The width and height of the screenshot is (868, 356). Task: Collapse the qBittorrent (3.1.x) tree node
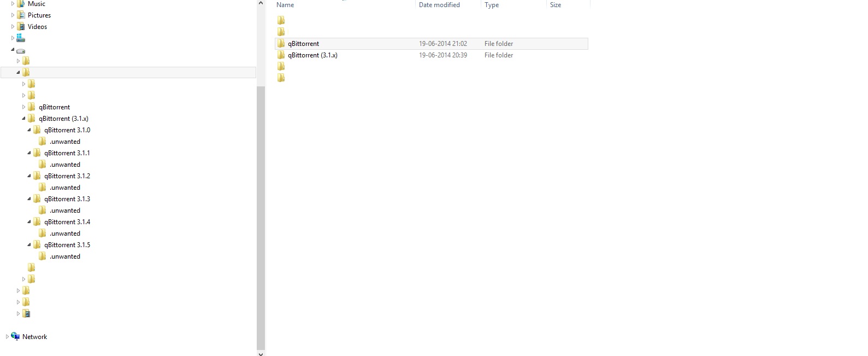(x=23, y=119)
